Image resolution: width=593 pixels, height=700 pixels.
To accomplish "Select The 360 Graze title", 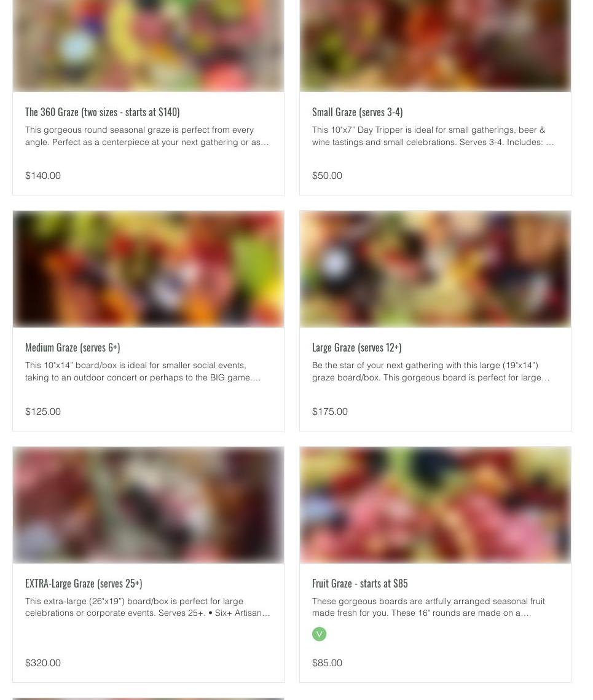I will click(102, 112).
